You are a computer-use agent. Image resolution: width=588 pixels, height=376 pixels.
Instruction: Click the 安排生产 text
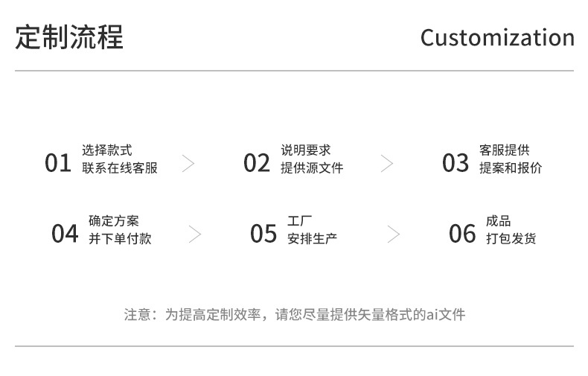[312, 239]
